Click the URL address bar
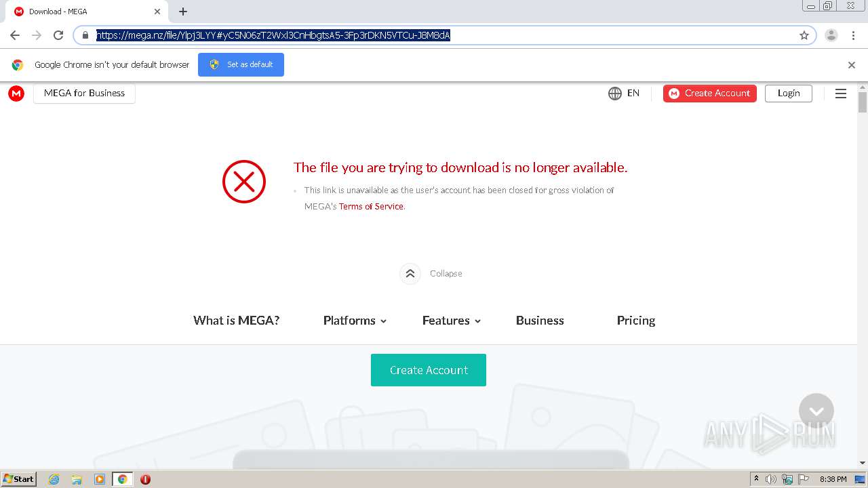The height and width of the screenshot is (488, 868). coord(444,35)
